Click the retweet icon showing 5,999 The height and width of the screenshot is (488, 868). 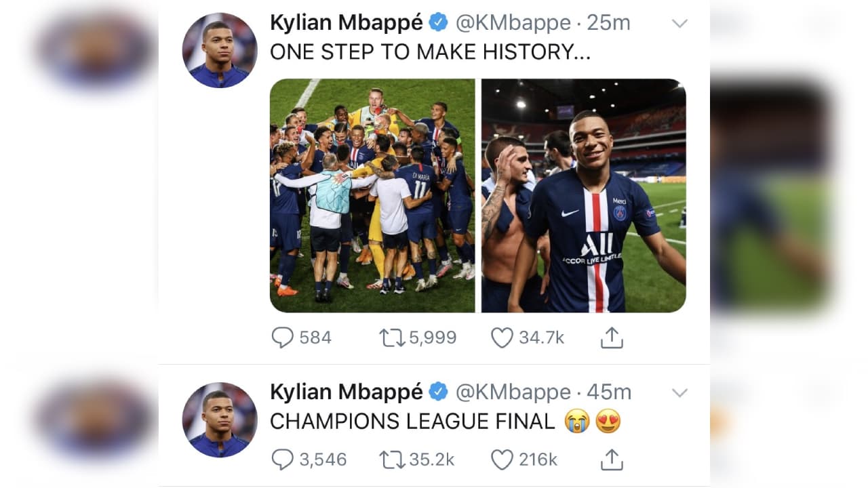point(391,337)
